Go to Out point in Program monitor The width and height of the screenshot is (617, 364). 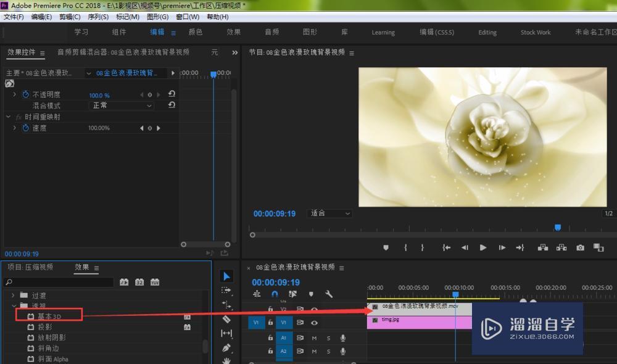click(520, 247)
